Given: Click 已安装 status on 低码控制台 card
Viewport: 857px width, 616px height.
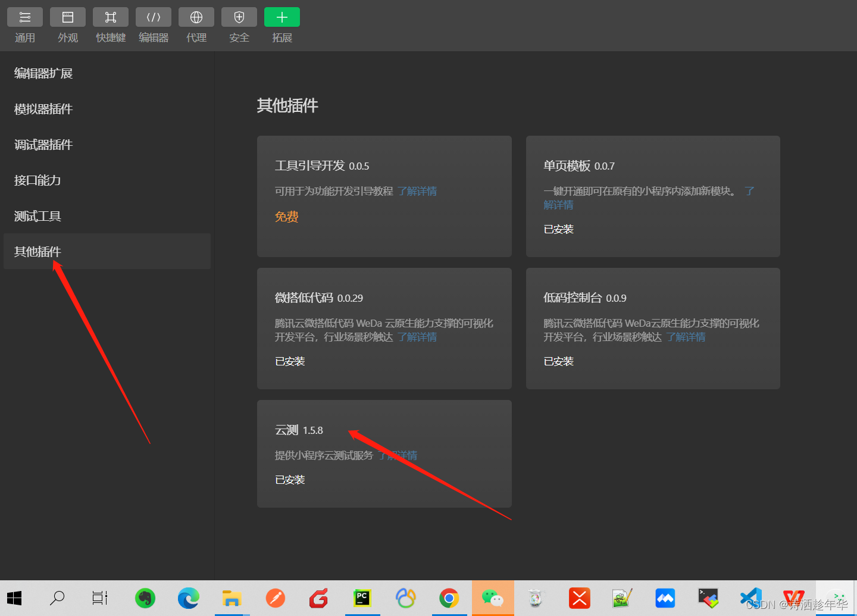Looking at the screenshot, I should [x=558, y=361].
